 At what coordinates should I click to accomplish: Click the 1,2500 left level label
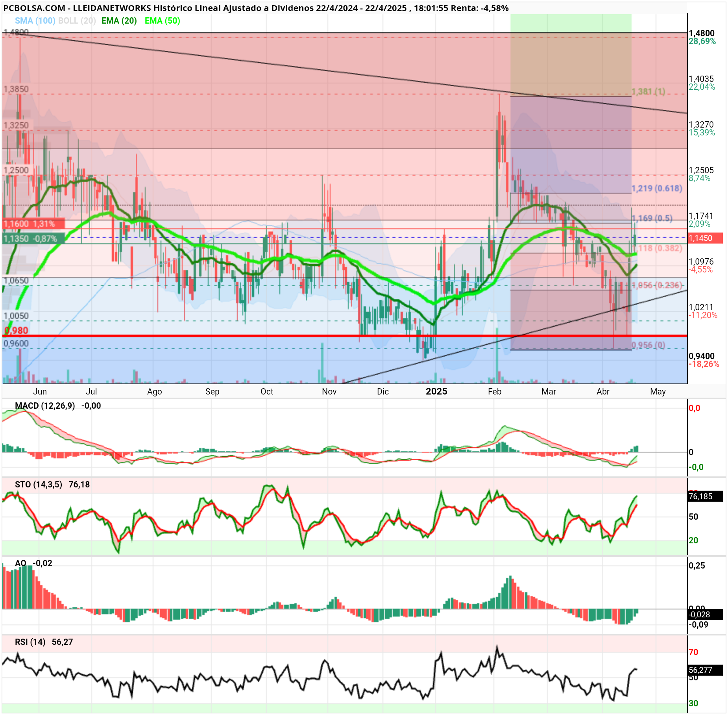[16, 170]
